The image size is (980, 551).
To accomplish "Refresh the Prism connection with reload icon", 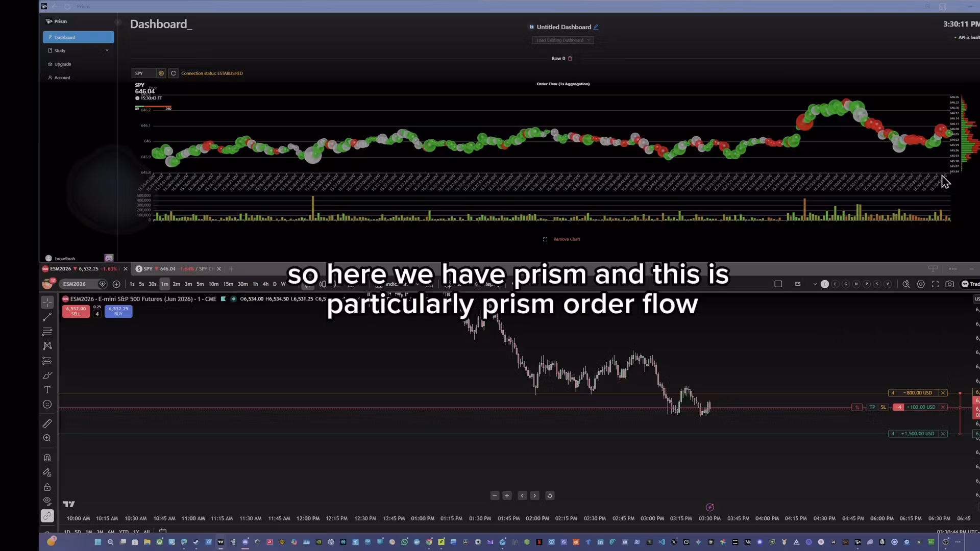I will pos(174,73).
